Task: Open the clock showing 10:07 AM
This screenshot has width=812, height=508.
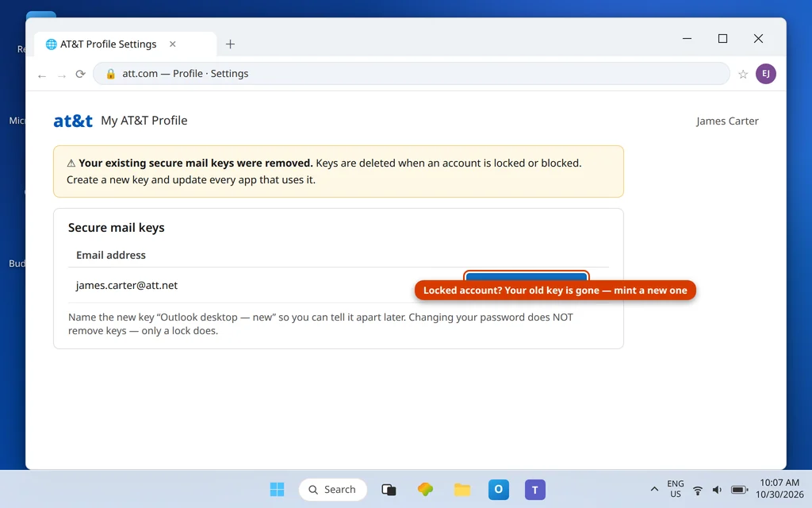Action: [x=779, y=489]
